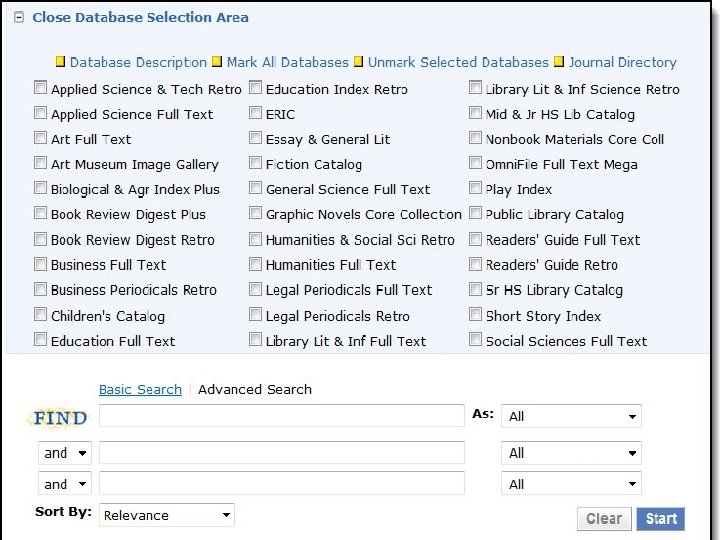Open the Journal Directory link
The image size is (720, 540).
(623, 62)
